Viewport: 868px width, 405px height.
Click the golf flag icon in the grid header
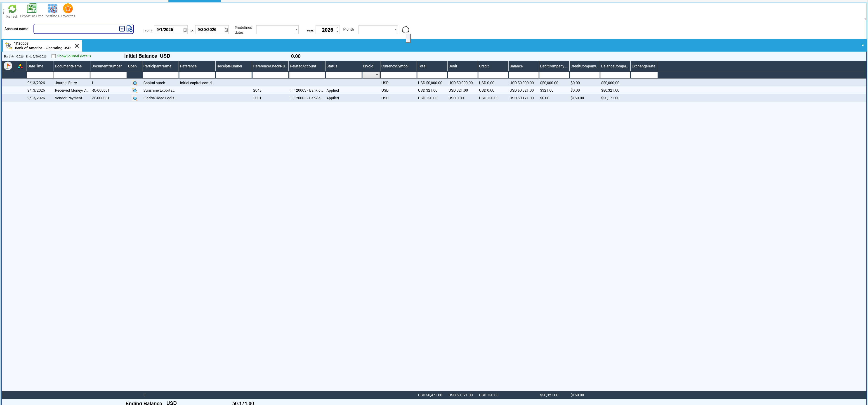8,66
